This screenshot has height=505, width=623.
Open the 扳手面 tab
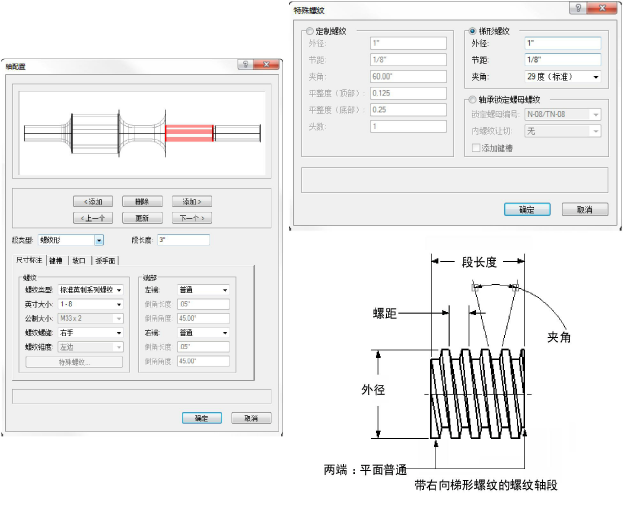click(x=105, y=260)
